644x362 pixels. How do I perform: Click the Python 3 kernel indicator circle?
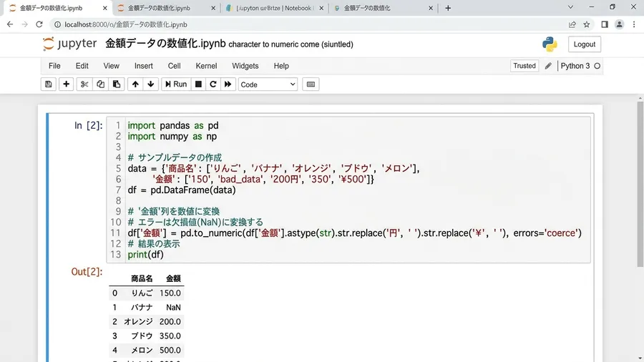tap(597, 66)
